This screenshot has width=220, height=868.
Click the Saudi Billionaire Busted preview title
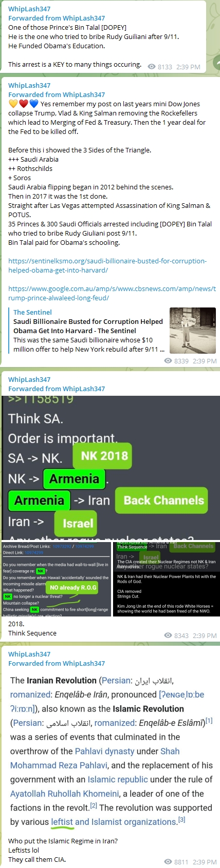click(88, 326)
